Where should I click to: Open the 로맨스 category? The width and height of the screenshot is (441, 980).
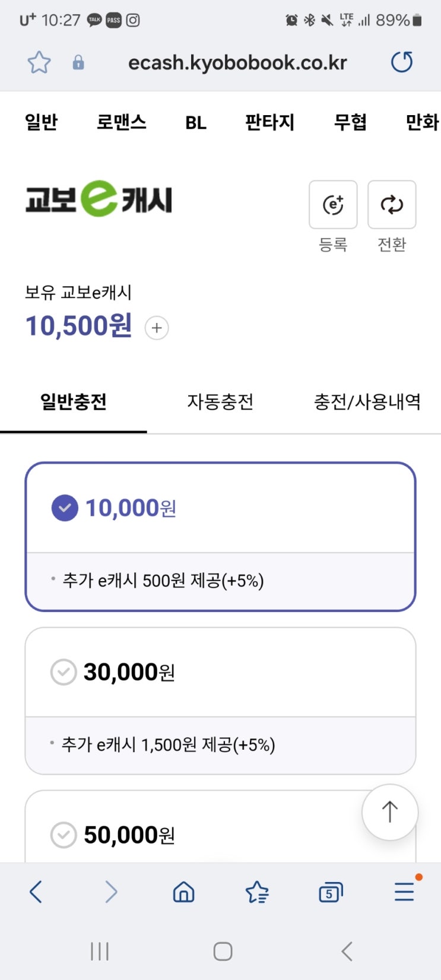point(121,122)
